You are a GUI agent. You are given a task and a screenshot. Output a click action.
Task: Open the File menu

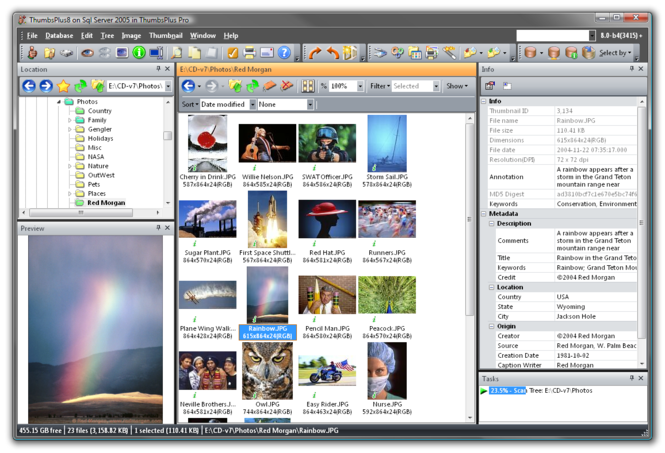click(x=32, y=36)
